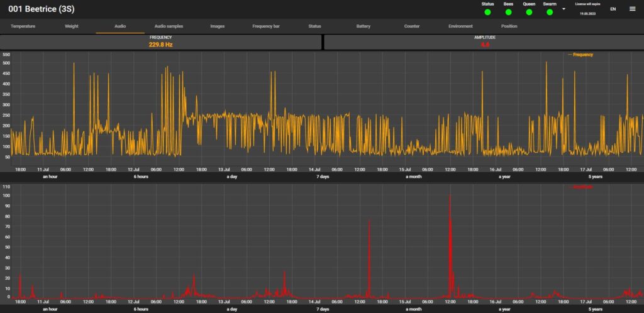Screen dimensions: 644x313
Task: Click the green Status indicator
Action: pos(487,13)
